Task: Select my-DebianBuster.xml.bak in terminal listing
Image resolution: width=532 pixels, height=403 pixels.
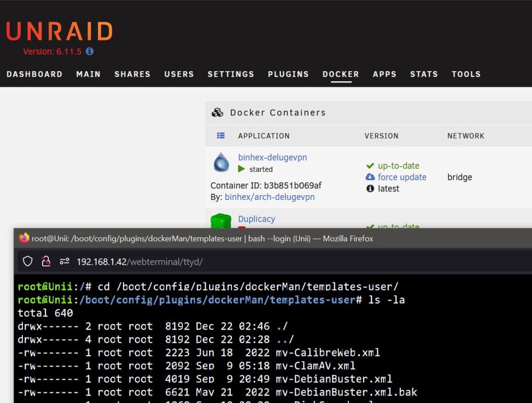Action: [346, 392]
